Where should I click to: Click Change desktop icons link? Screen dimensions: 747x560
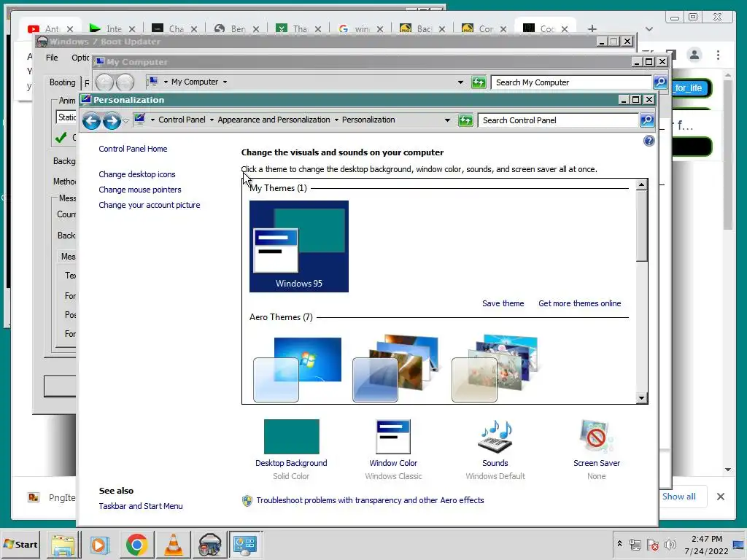coord(136,174)
